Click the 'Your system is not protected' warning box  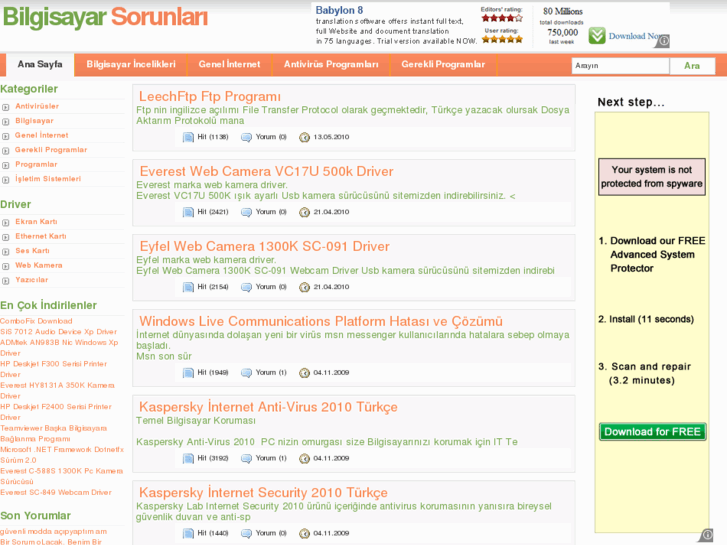click(652, 177)
